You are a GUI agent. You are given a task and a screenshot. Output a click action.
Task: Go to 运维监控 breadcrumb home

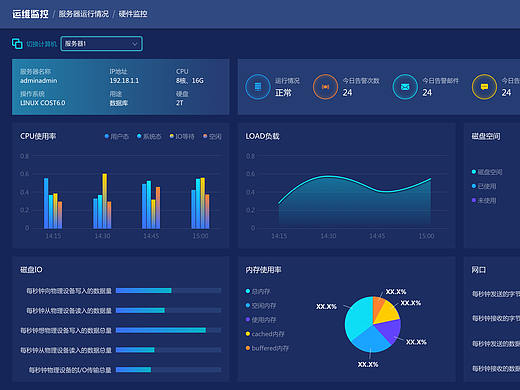coord(30,14)
